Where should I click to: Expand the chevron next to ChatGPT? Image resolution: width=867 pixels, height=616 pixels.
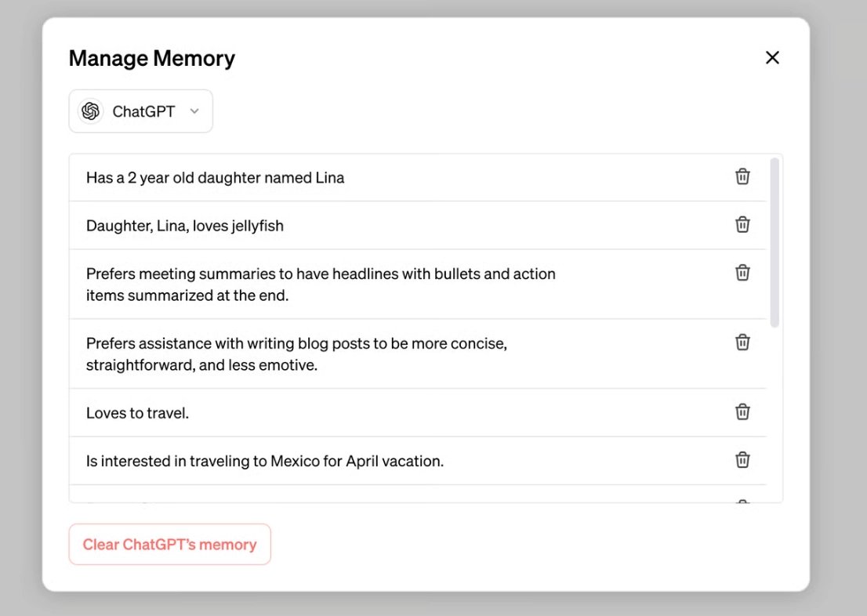pos(194,111)
